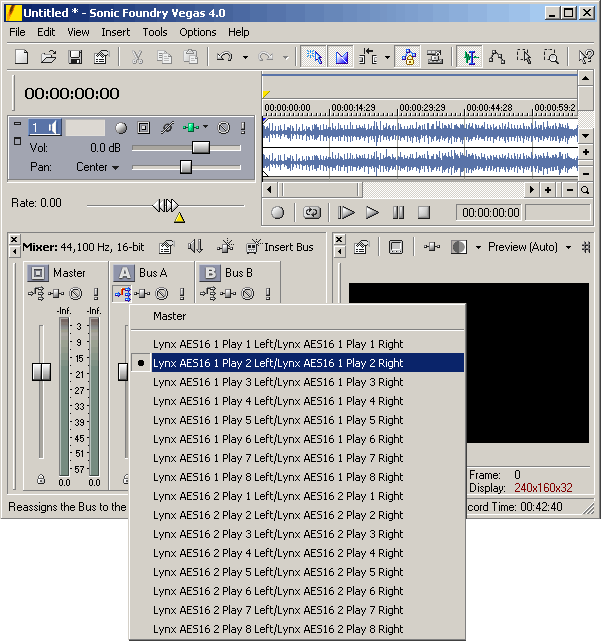Screen dimensions: 601x641
Task: Click Video Output FX icon in preview
Action: click(432, 247)
